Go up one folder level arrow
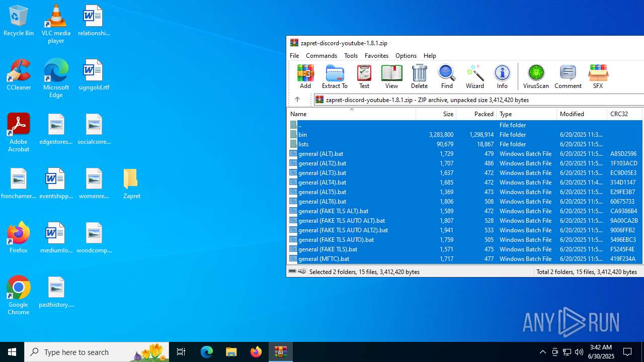The width and height of the screenshot is (644, 362). [x=297, y=100]
